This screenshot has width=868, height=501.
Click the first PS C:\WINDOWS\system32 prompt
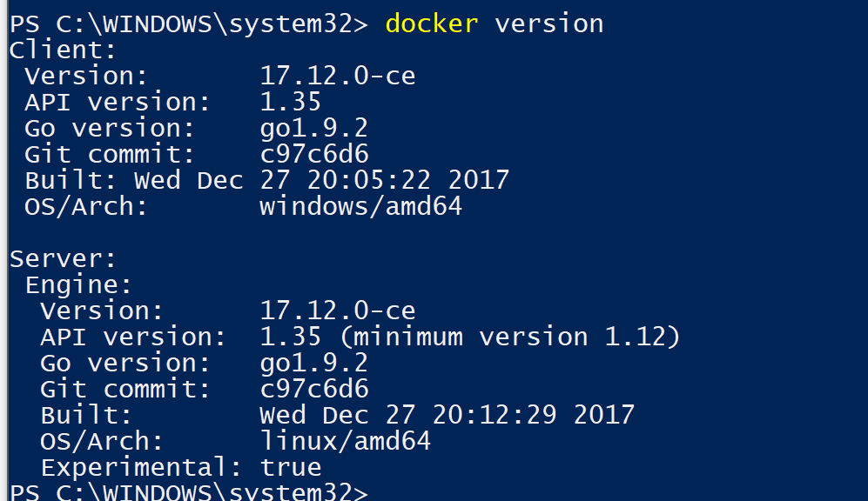point(189,24)
